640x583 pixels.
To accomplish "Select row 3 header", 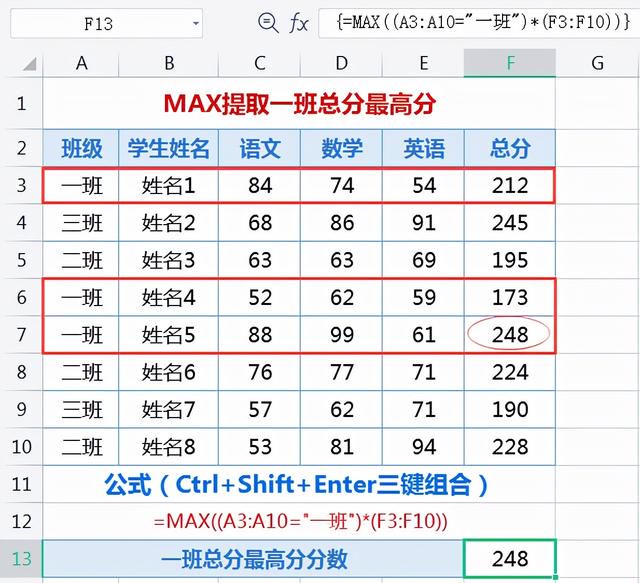I will (22, 185).
